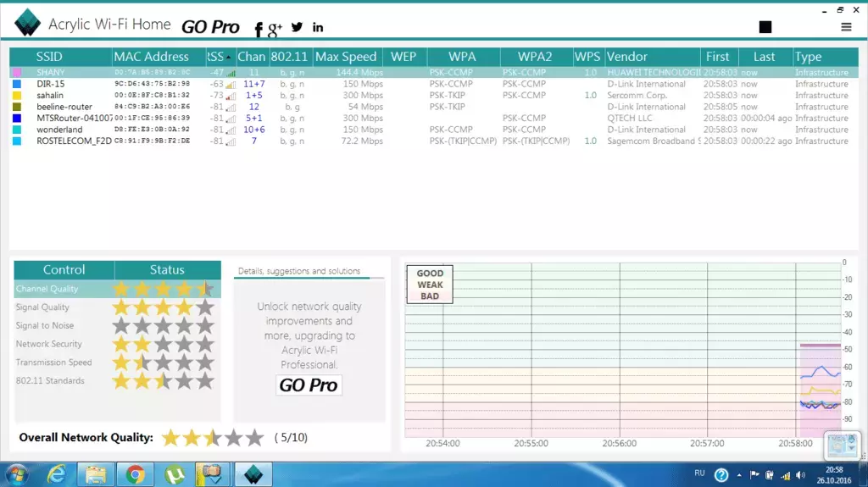This screenshot has height=487, width=868.
Task: Click the HUAWEI TECHNOLOGIES vendor cell
Action: [654, 73]
